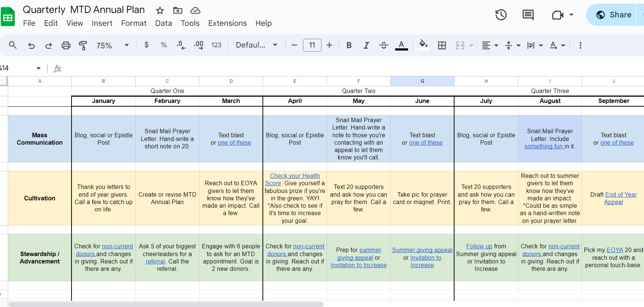Click the font size input field

point(312,45)
